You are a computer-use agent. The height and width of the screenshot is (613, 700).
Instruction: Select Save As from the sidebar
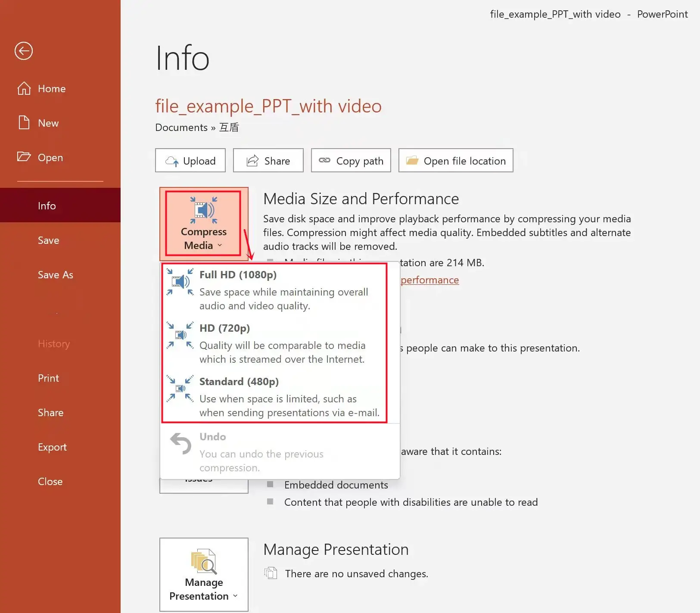[x=55, y=275]
